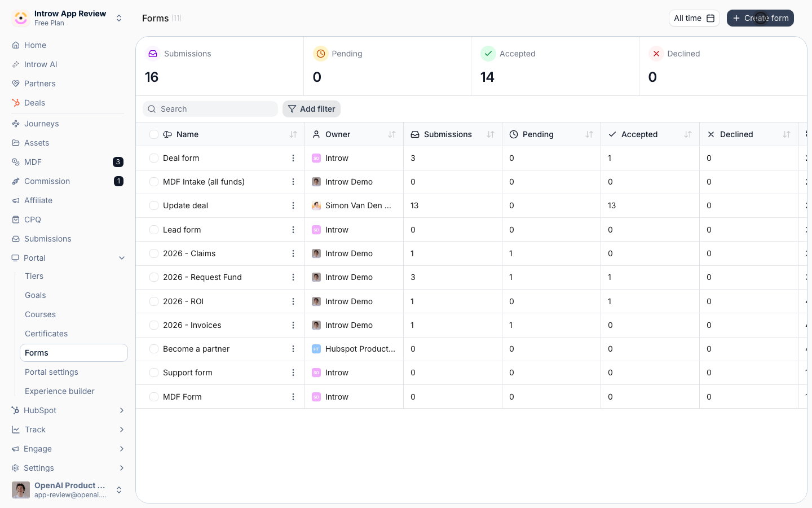The width and height of the screenshot is (812, 508).
Task: Open the All time date range picker
Action: pyautogui.click(x=694, y=18)
